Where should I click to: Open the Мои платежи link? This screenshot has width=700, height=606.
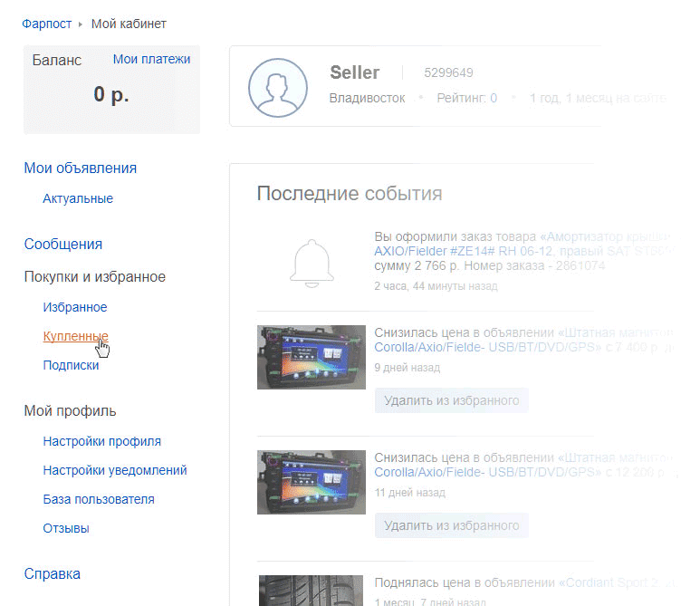coord(151,59)
